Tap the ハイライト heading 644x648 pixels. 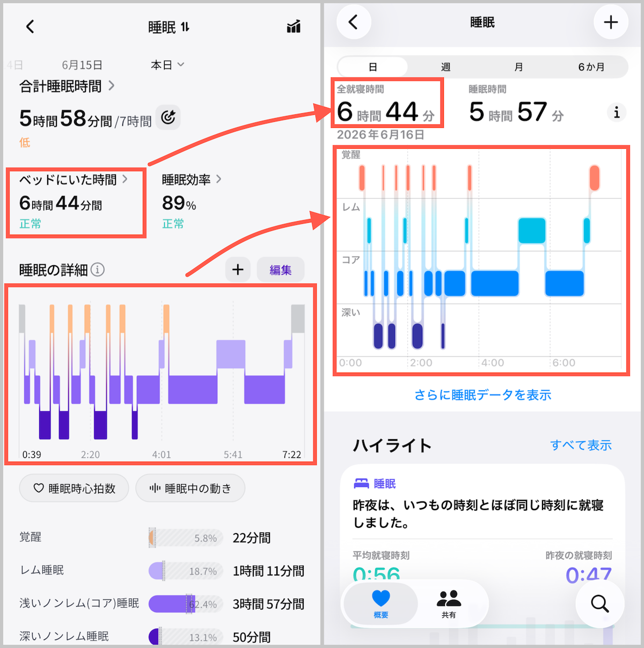(392, 445)
